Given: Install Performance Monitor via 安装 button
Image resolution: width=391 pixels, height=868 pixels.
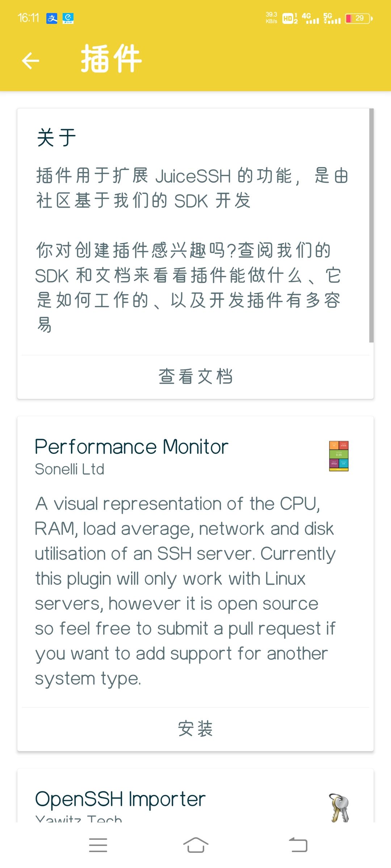Looking at the screenshot, I should 195,728.
